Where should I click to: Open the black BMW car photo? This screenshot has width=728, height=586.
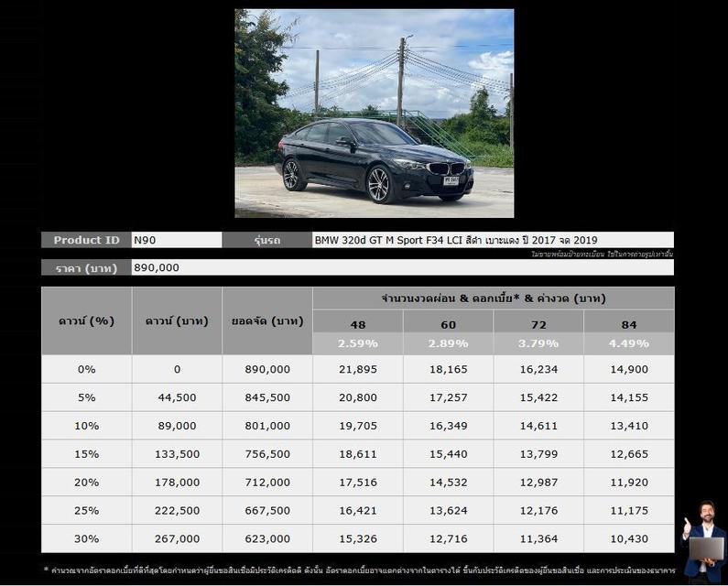[x=374, y=113]
